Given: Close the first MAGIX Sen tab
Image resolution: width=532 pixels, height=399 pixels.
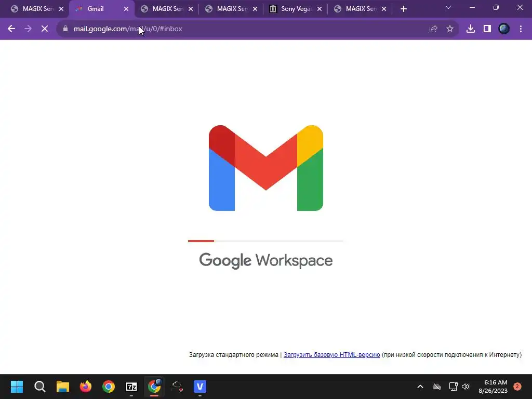Looking at the screenshot, I should pyautogui.click(x=61, y=9).
